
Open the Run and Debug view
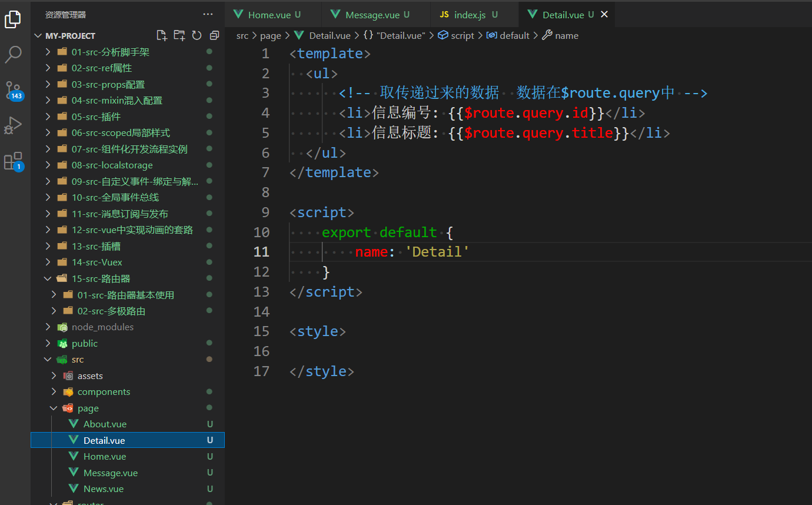tap(13, 125)
